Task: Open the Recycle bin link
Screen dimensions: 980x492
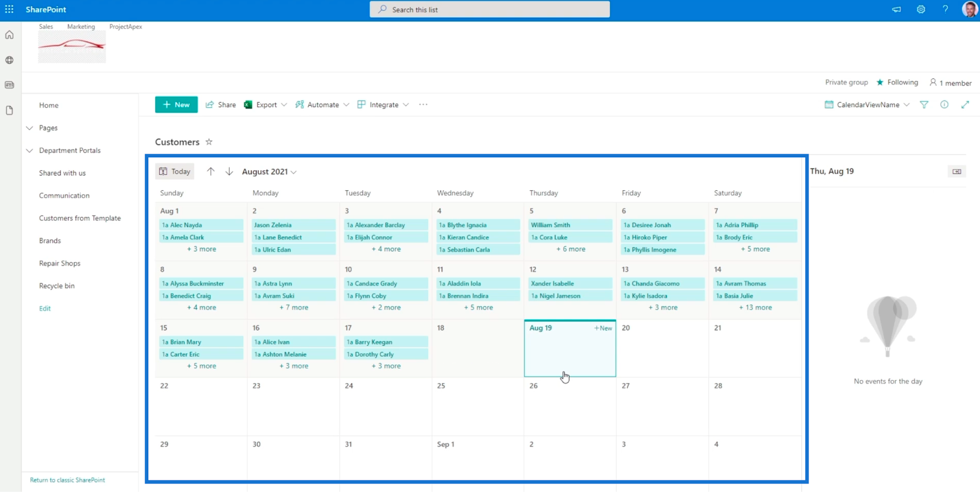Action: coord(56,286)
